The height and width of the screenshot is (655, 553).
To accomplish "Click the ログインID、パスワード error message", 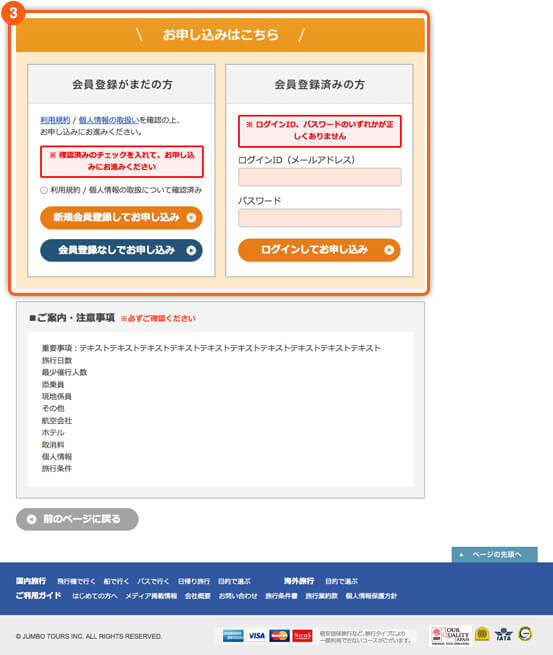I will [x=320, y=131].
